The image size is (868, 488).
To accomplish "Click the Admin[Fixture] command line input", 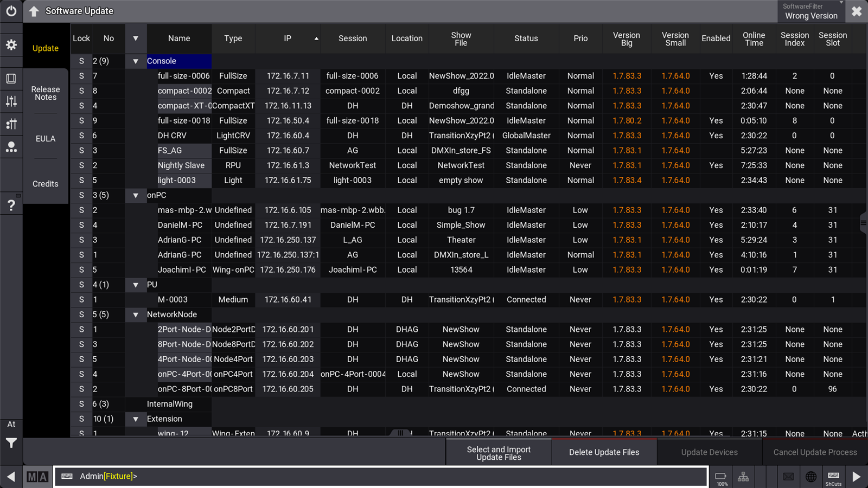I will click(381, 476).
